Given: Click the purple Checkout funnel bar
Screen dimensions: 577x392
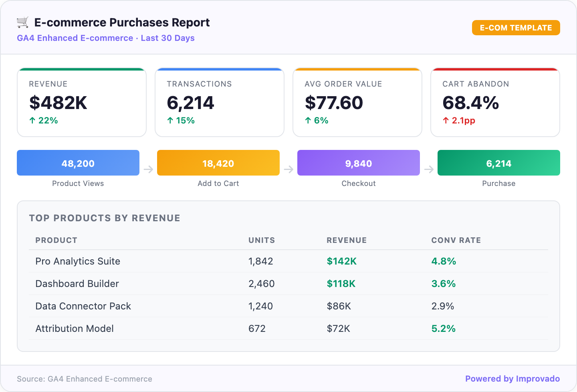Looking at the screenshot, I should coord(358,163).
